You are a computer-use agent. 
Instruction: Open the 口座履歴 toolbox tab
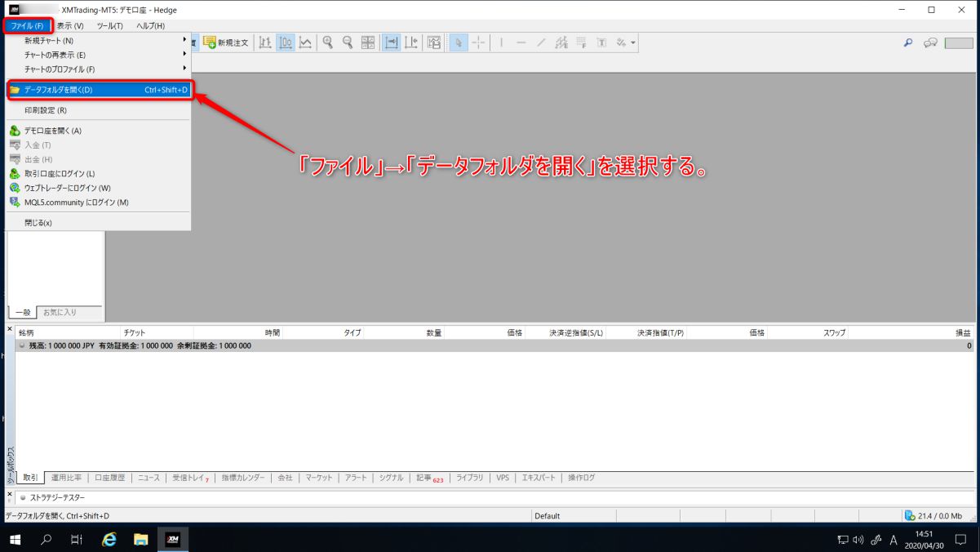[x=110, y=478]
